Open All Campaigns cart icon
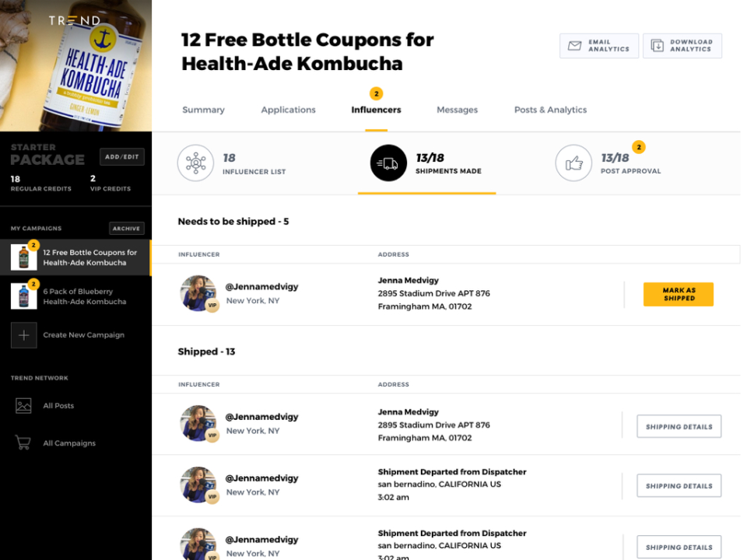 [23, 443]
